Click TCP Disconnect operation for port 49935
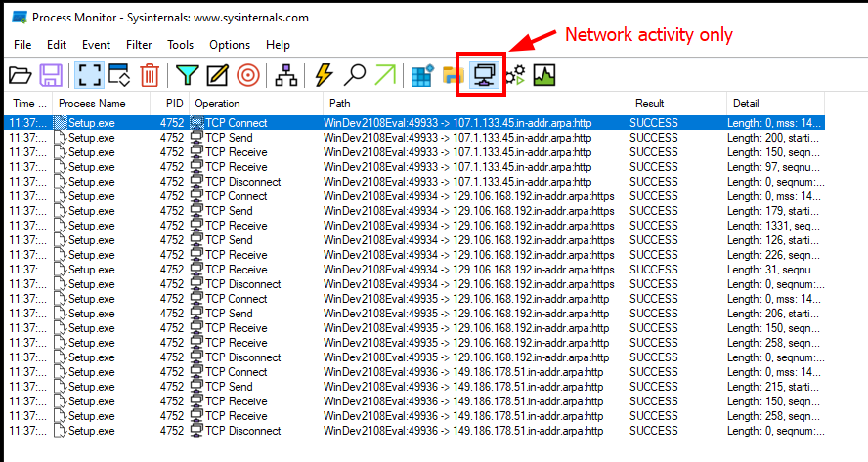 pos(243,357)
